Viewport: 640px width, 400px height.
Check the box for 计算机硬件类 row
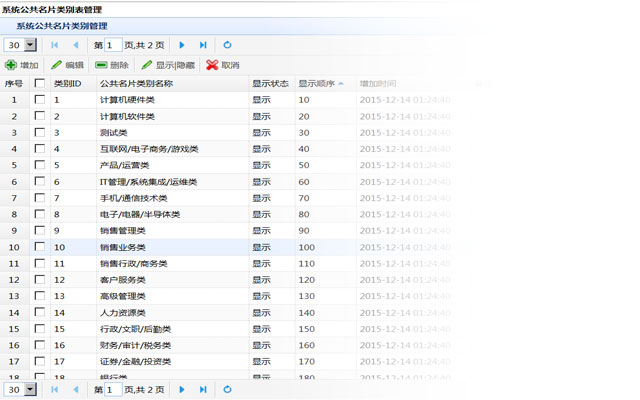pos(40,100)
